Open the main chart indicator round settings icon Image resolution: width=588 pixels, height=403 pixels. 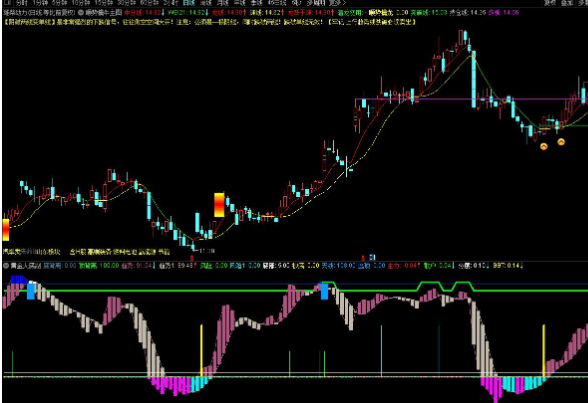pyautogui.click(x=81, y=12)
